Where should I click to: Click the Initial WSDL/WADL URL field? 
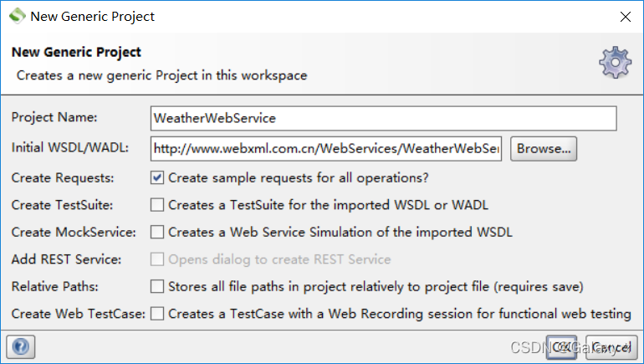tap(326, 149)
